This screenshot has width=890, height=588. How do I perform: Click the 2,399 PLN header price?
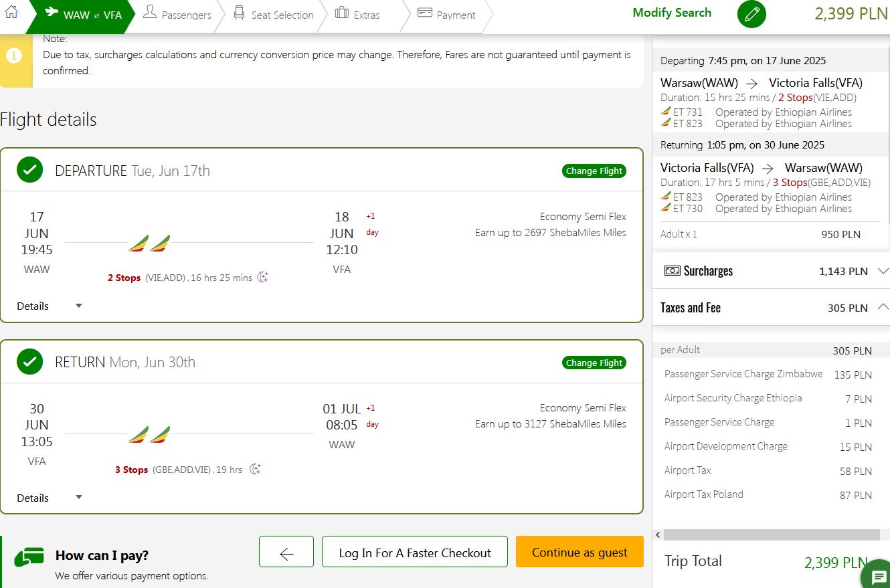coord(851,13)
